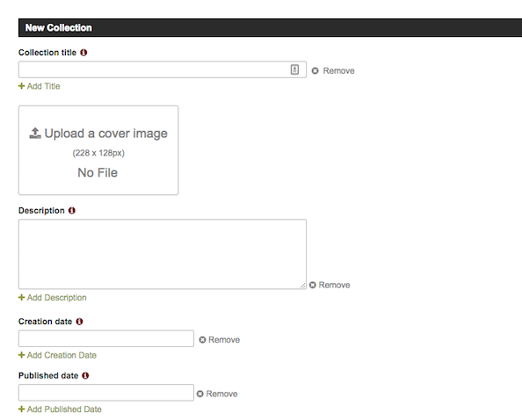Click plus icon for Add Title
The image size is (522, 420).
tap(22, 86)
